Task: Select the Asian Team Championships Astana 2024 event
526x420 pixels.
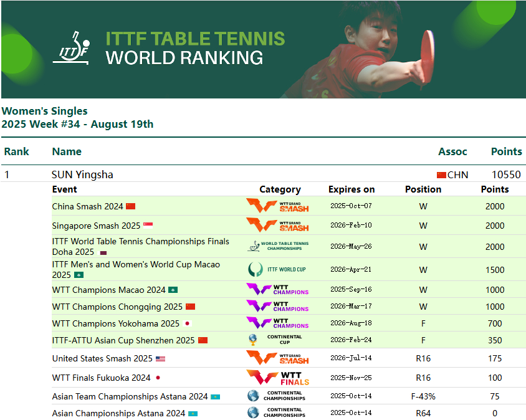Action: tap(130, 396)
